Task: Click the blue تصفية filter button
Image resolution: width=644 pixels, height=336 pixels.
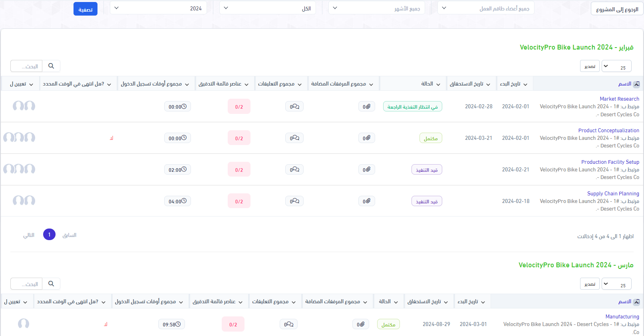Action: [85, 9]
